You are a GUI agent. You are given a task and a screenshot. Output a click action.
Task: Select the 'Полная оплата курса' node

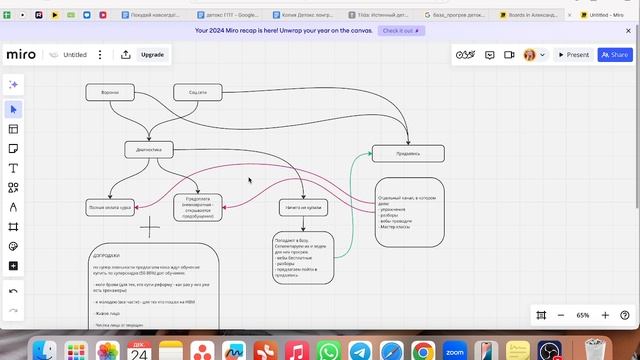pyautogui.click(x=110, y=207)
